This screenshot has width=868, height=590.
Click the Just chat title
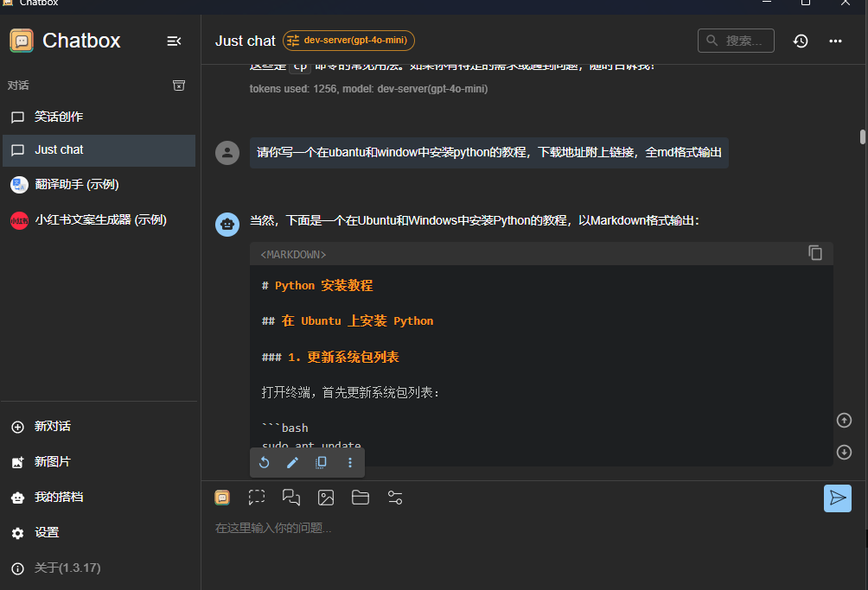246,41
